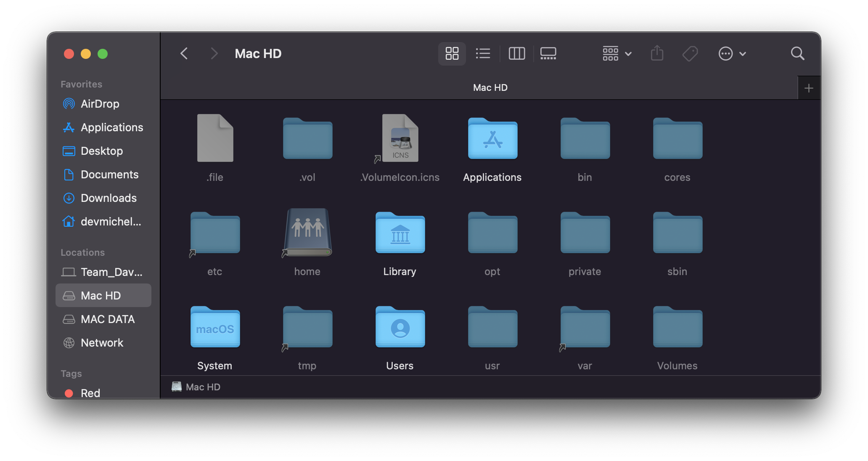Click the Share toolbar icon
868x461 pixels.
[657, 53]
